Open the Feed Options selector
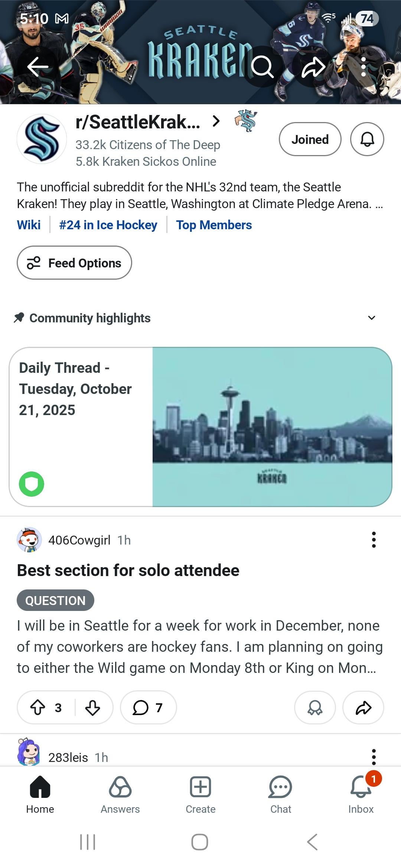401x868 pixels. tap(74, 263)
